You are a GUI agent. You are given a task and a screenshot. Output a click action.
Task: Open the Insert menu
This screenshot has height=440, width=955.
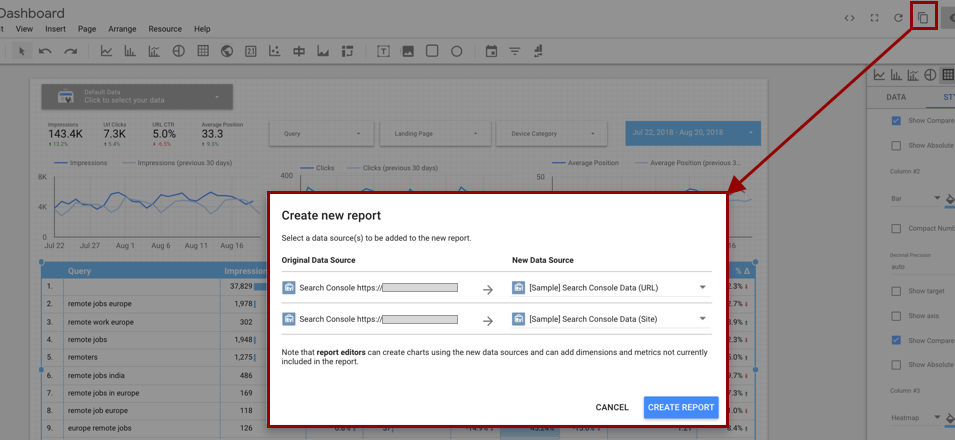[56, 29]
